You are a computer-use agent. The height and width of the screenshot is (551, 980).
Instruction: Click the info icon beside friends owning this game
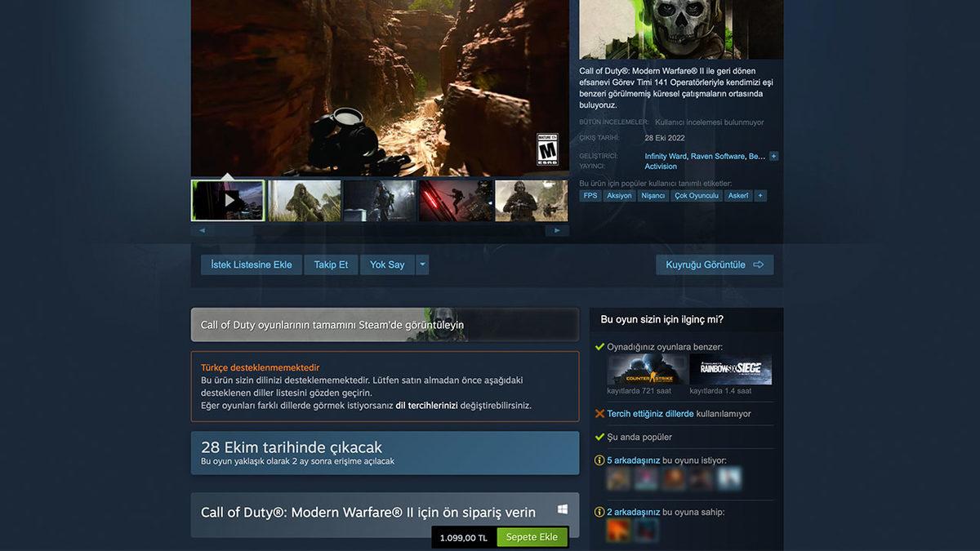pos(601,511)
